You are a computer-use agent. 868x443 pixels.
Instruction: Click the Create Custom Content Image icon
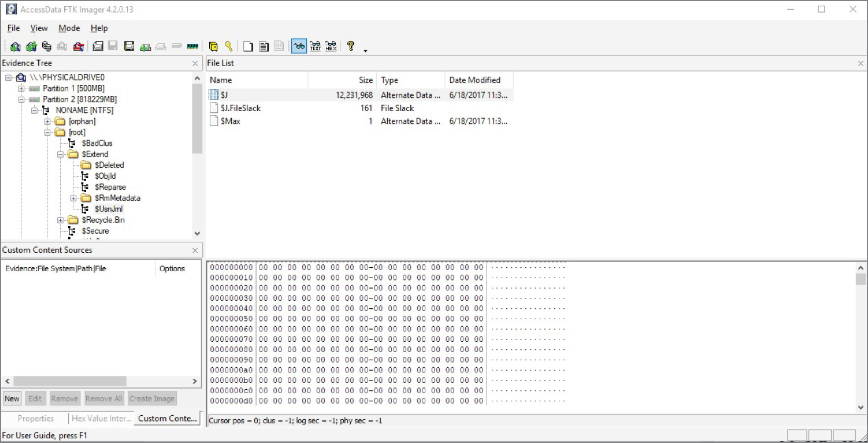click(x=161, y=46)
